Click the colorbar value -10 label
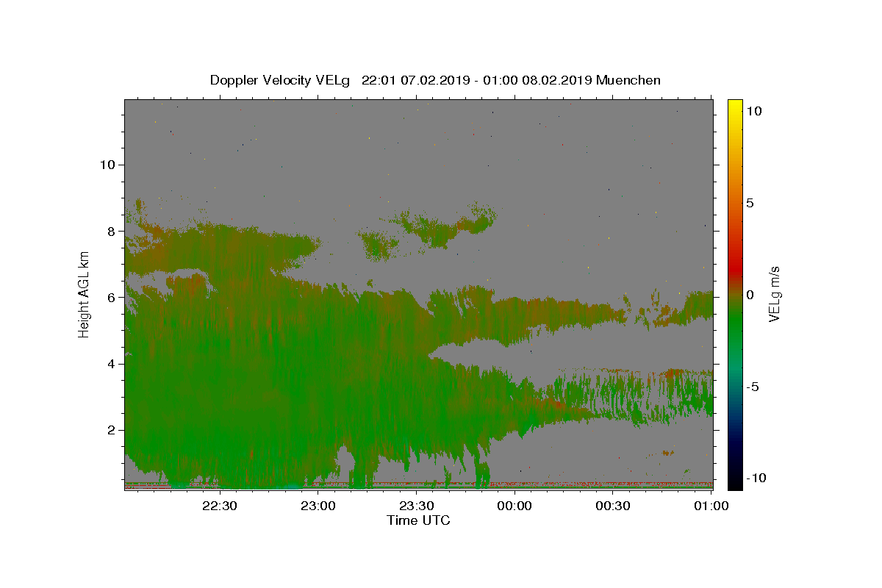Viewport: 882px width, 588px height. coord(755,478)
